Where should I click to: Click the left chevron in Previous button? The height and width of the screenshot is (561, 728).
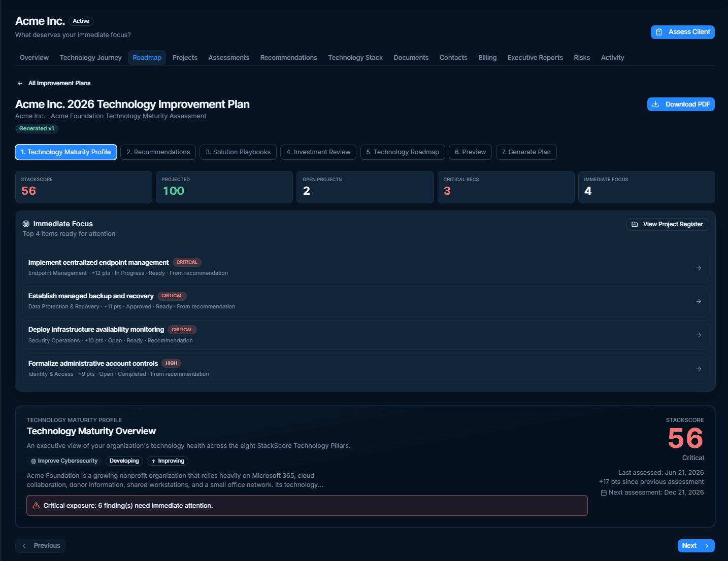(24, 546)
